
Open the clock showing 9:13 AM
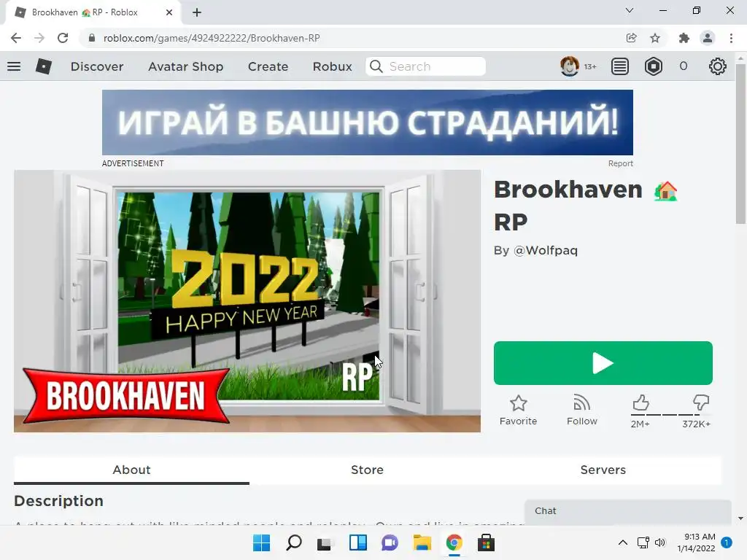(x=696, y=542)
